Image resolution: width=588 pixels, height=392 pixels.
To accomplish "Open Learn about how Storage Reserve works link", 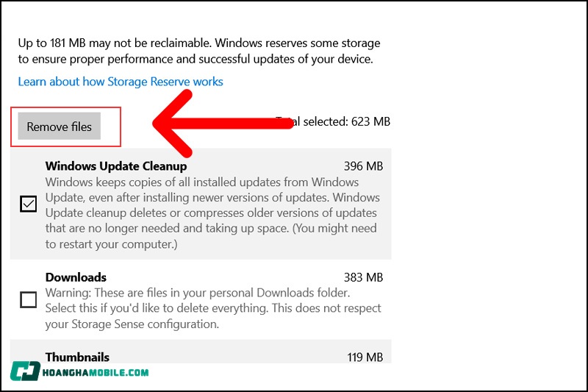I will pos(121,82).
